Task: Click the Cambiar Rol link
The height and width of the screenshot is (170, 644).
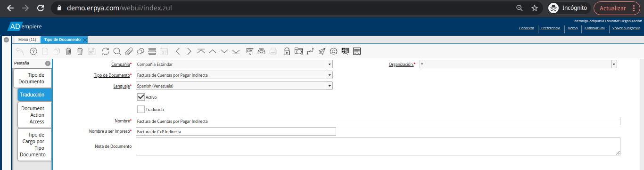Action: coord(594,28)
